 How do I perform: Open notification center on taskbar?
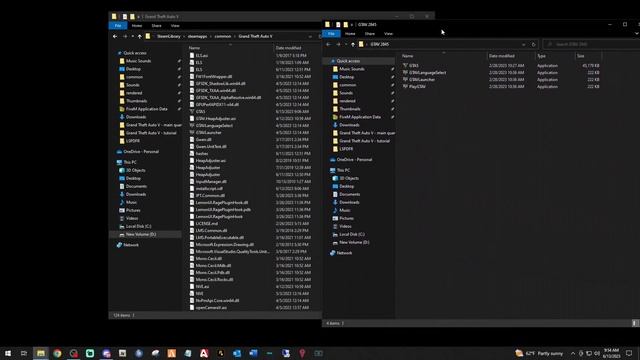[629, 353]
